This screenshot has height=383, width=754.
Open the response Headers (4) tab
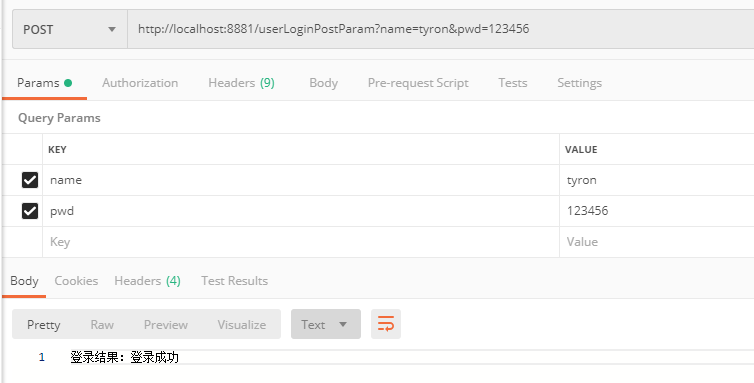(x=147, y=281)
